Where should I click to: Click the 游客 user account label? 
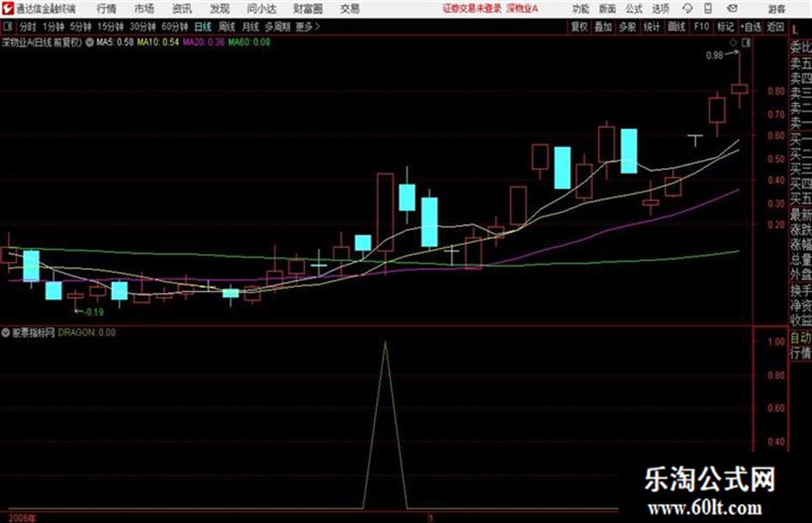(x=776, y=9)
